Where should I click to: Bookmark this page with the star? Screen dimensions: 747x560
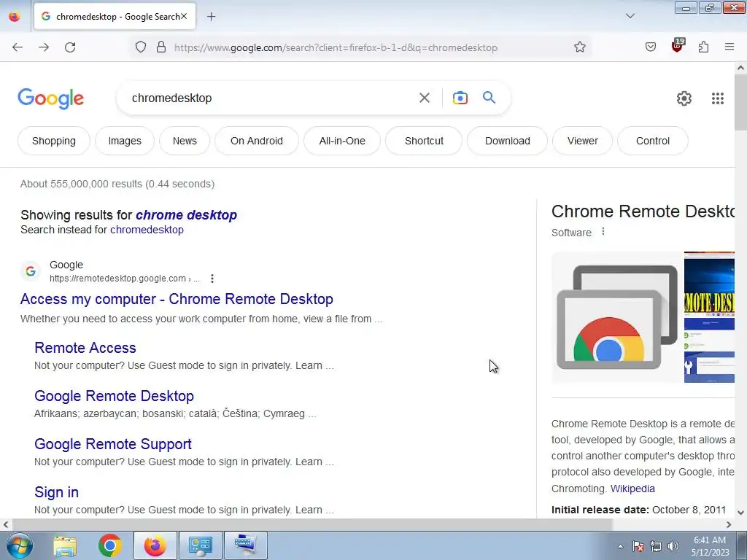point(580,47)
